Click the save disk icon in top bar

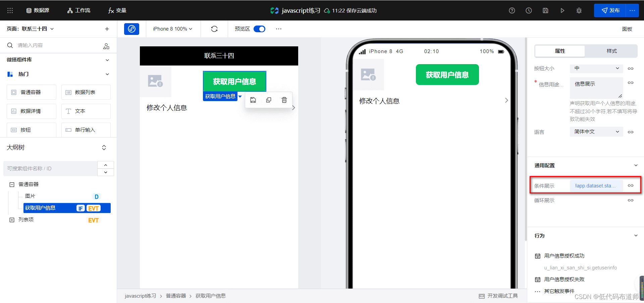point(545,10)
